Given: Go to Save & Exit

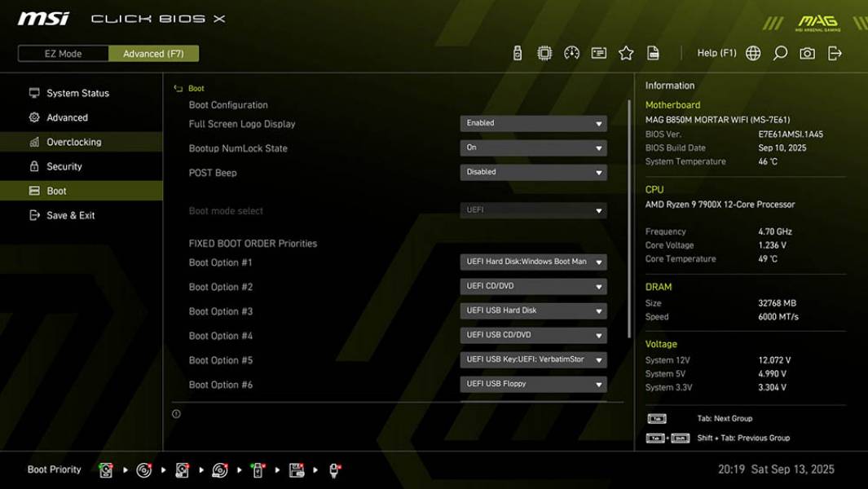Looking at the screenshot, I should 68,215.
